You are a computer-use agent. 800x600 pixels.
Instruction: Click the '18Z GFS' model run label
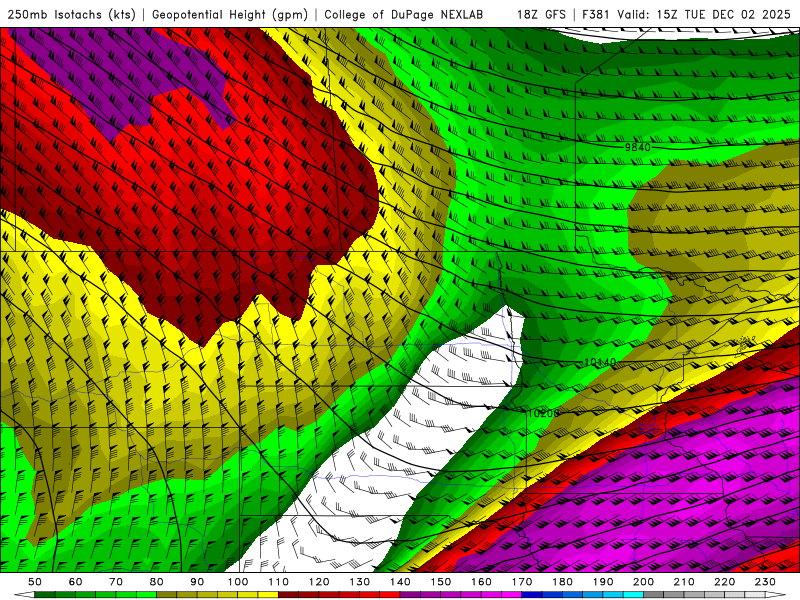point(541,14)
